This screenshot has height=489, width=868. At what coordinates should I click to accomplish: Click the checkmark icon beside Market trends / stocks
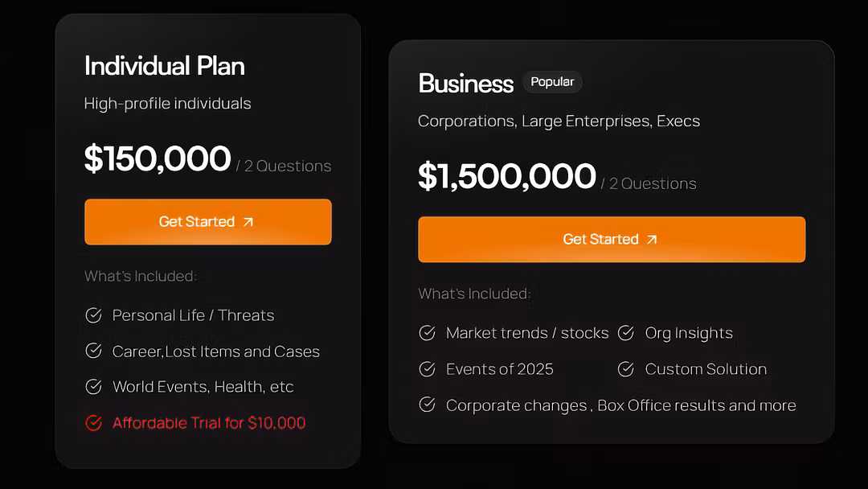(428, 332)
